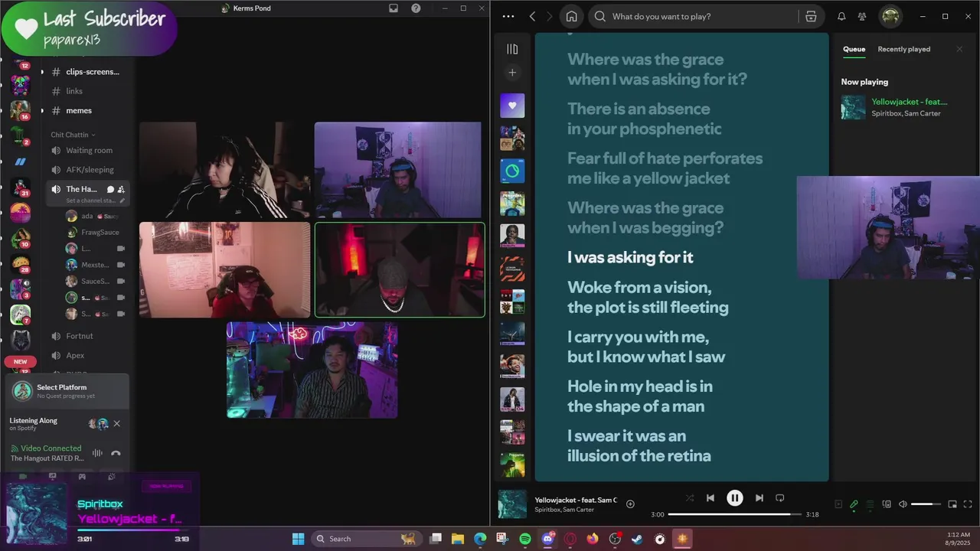Image resolution: width=980 pixels, height=551 pixels.
Task: Expand threads arrow beside clips-screens channel
Action: (x=42, y=72)
